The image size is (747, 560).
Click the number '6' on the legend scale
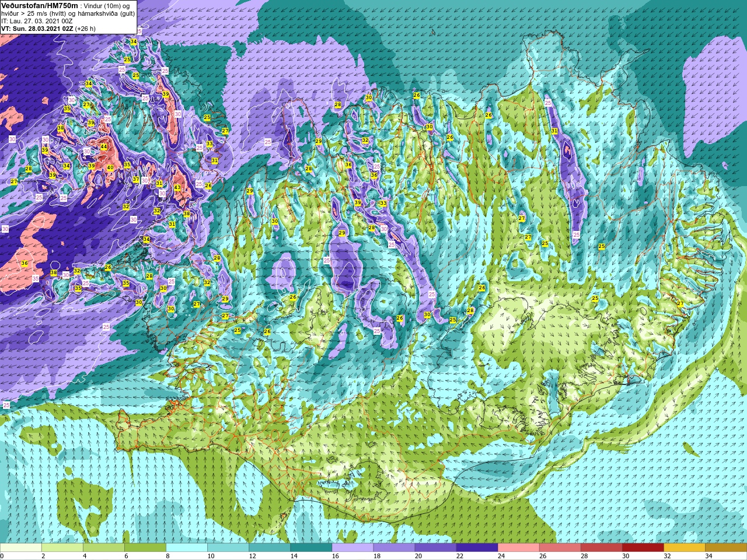126,556
